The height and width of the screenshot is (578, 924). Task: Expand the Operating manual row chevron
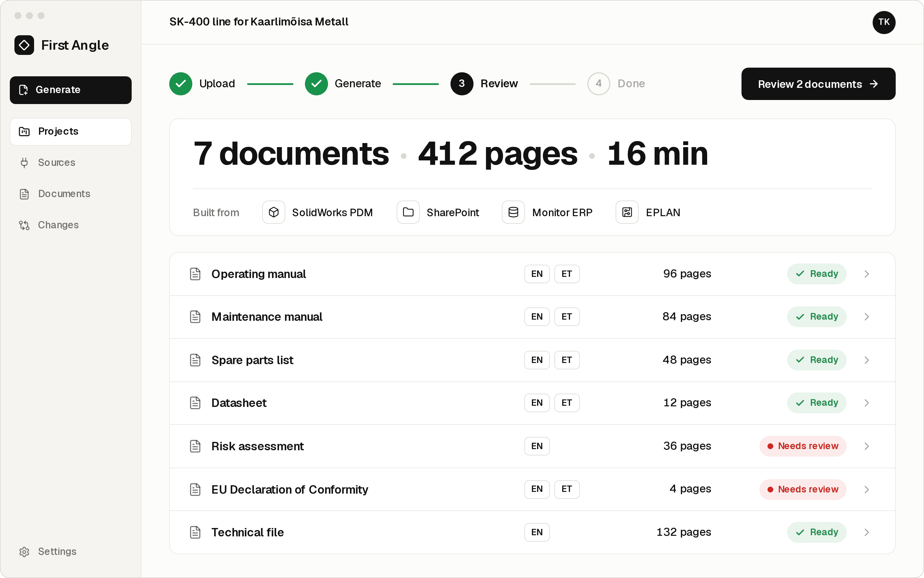point(867,274)
